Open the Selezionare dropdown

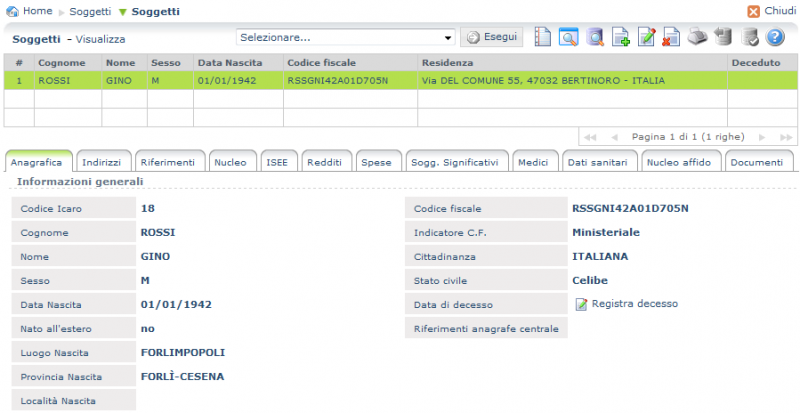coord(345,37)
